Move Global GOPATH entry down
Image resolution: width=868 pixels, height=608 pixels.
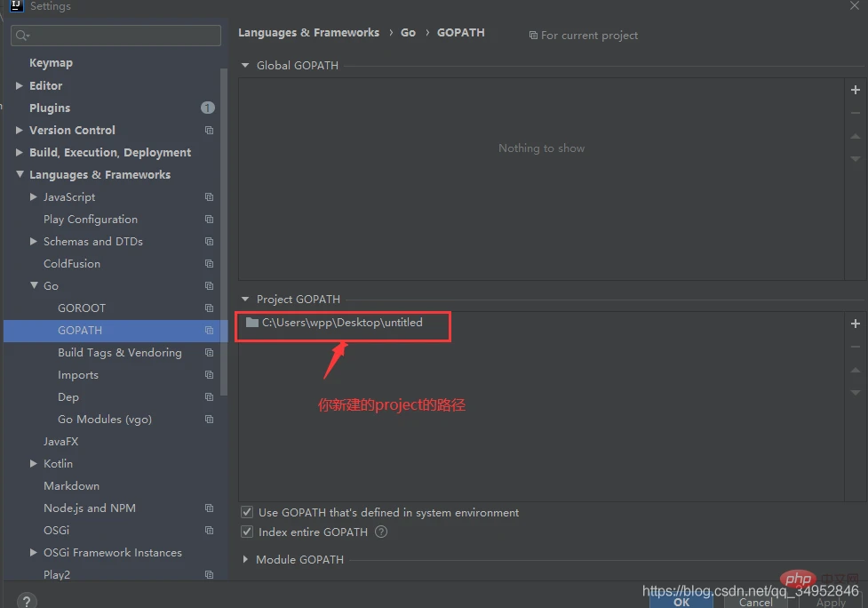(x=856, y=159)
